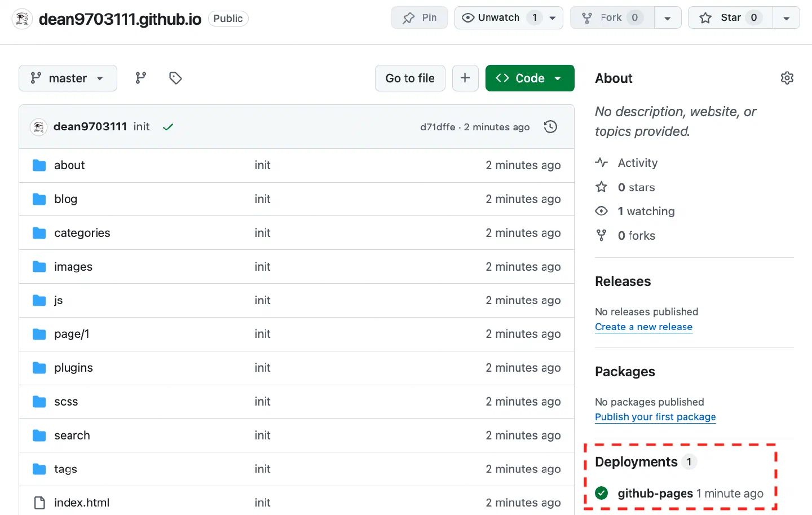This screenshot has width=812, height=515.
Task: Open the scss folder
Action: pyautogui.click(x=66, y=402)
